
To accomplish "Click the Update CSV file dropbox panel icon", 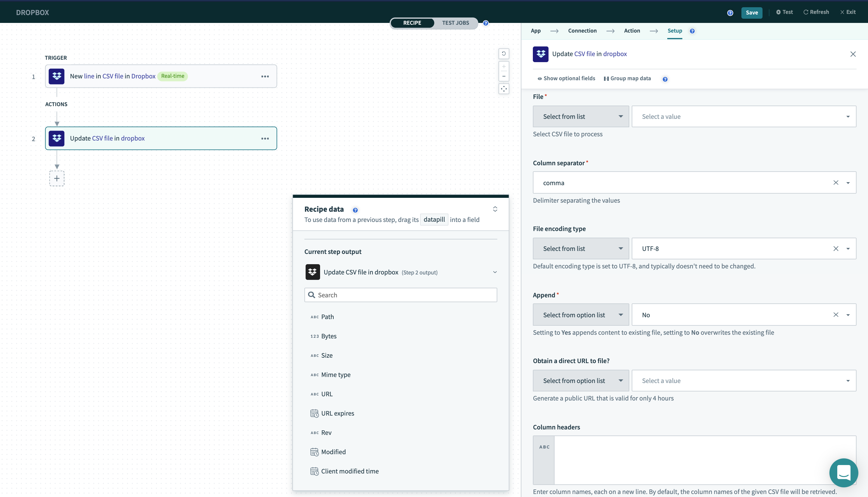I will click(540, 54).
